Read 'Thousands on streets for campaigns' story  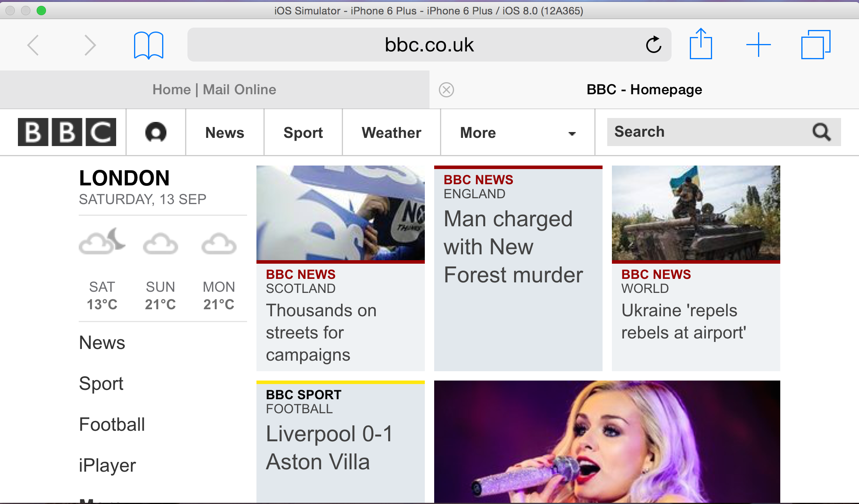[x=321, y=333]
